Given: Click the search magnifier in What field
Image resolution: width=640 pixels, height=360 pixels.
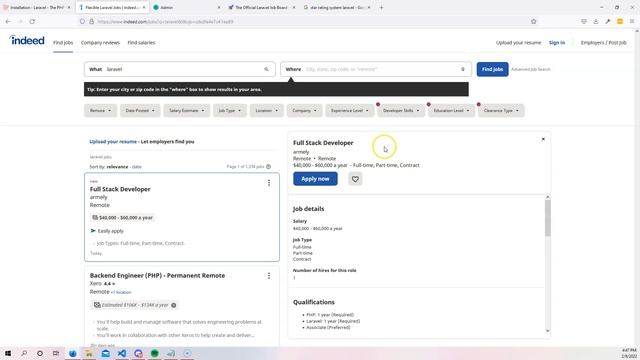Looking at the screenshot, I should pyautogui.click(x=267, y=69).
